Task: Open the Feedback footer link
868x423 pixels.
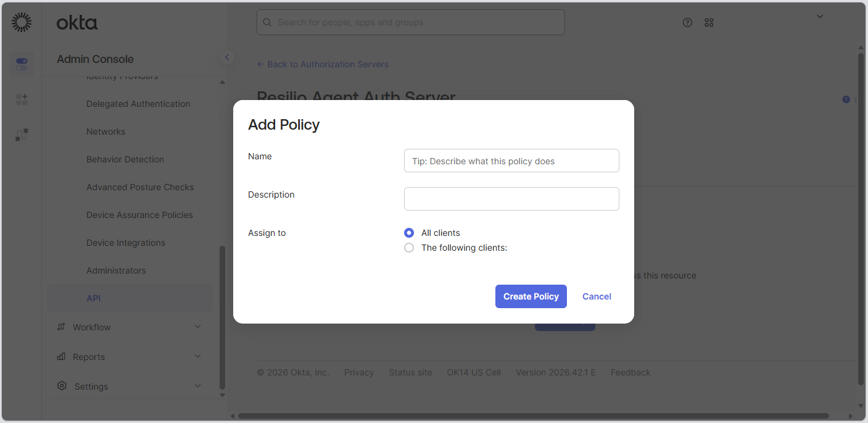Action: pyautogui.click(x=630, y=372)
